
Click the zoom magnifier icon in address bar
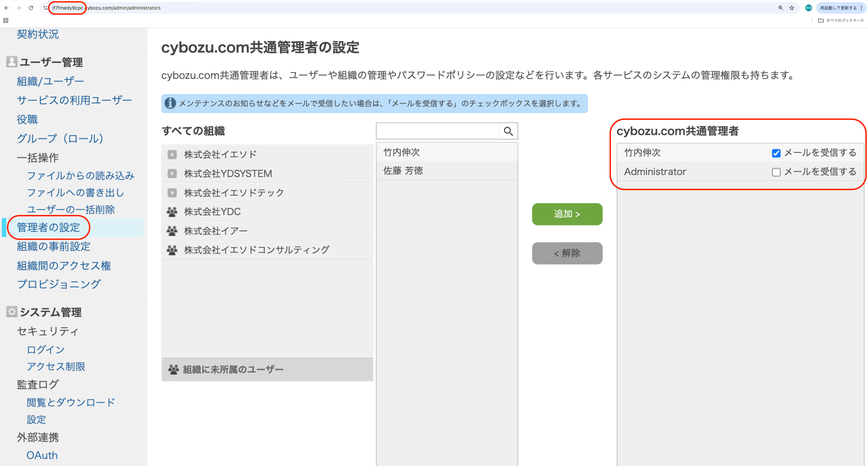tap(780, 8)
